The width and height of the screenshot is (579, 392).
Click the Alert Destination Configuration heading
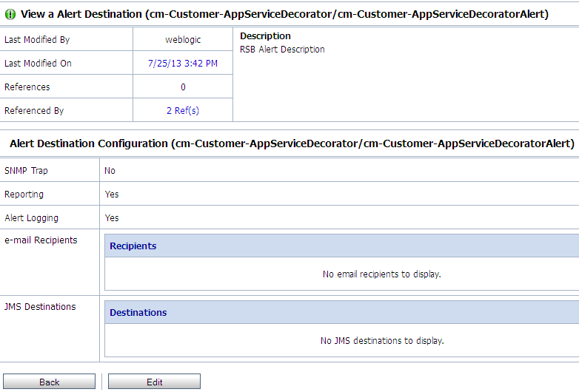[292, 143]
